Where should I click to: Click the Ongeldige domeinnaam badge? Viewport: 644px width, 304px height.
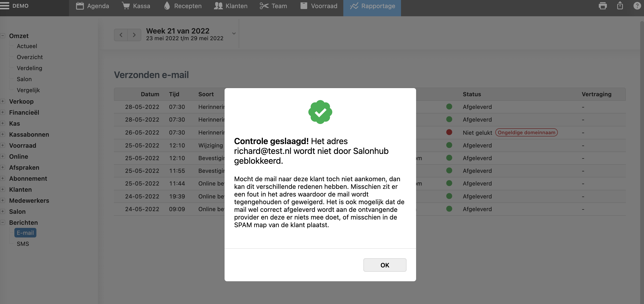526,133
